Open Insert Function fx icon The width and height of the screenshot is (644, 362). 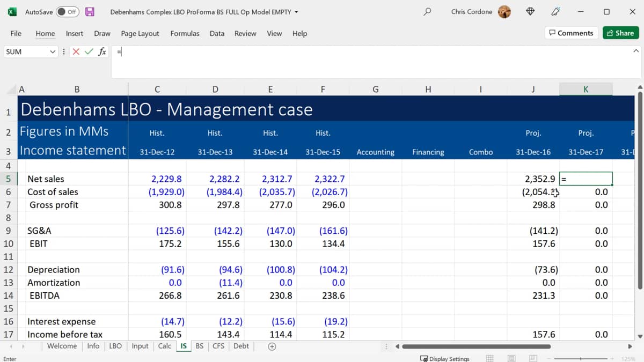point(102,52)
